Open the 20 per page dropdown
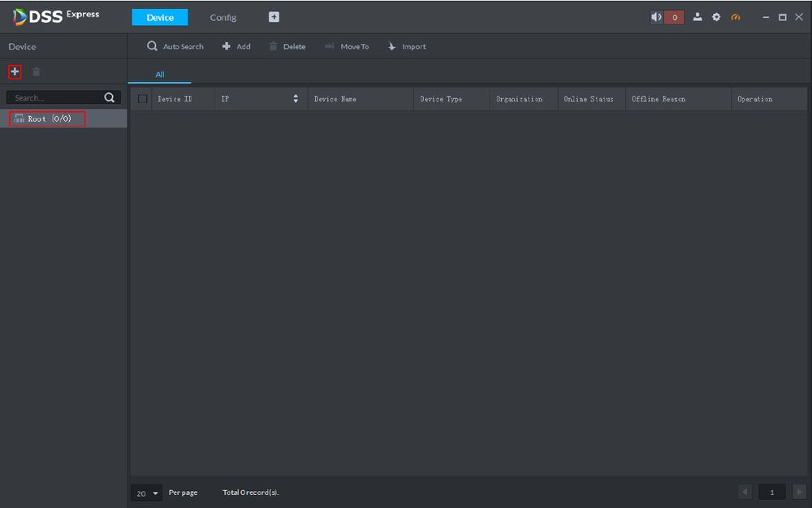This screenshot has height=508, width=812. pos(146,493)
